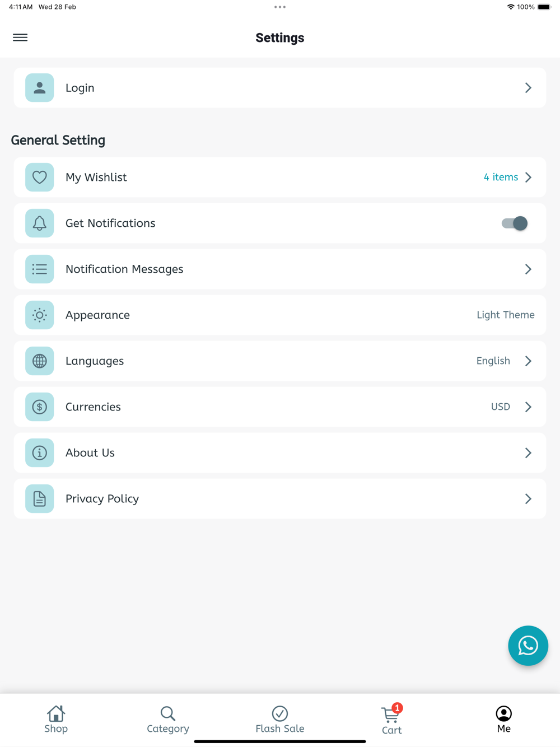Expand Languages via its chevron arrow

click(x=528, y=361)
